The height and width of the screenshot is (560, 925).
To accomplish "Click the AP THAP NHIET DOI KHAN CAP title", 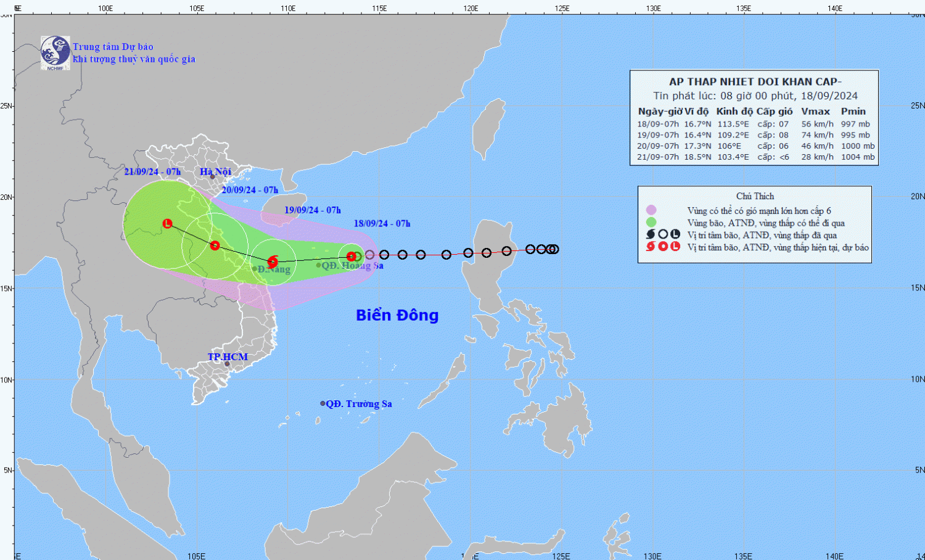I will tap(755, 81).
